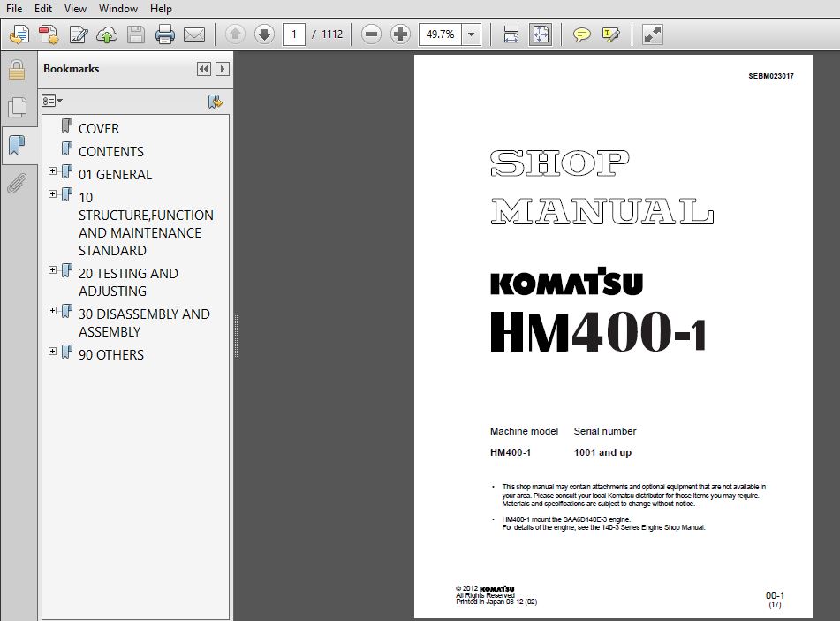Open the zoom percentage dropdown

click(x=471, y=34)
